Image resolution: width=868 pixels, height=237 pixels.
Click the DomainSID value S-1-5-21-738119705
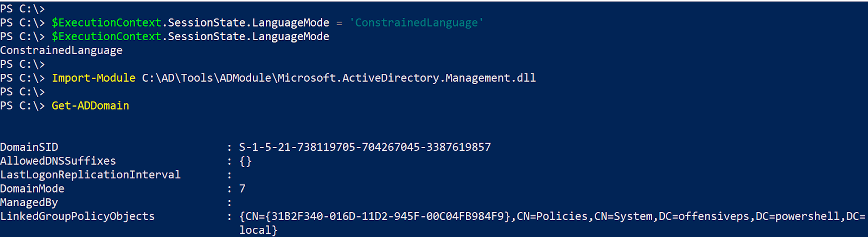(365, 147)
